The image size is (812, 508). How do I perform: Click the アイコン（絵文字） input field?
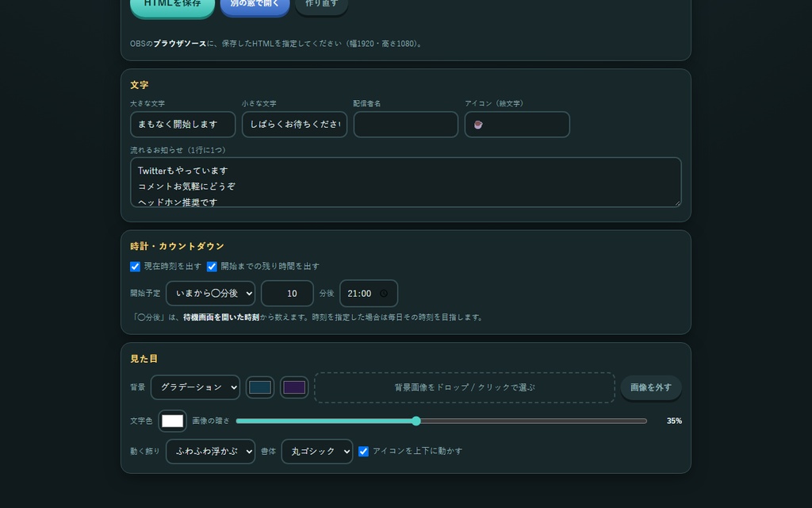(517, 125)
